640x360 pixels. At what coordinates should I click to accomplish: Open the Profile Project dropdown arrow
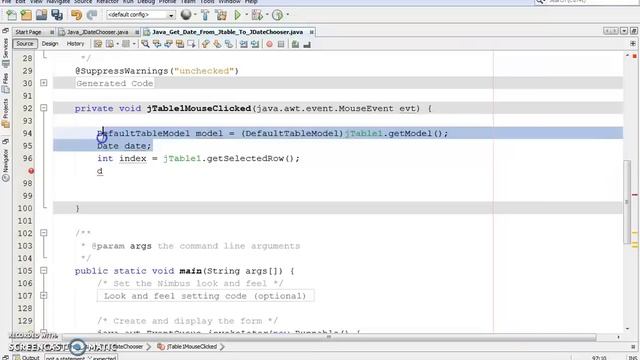(x=288, y=15)
